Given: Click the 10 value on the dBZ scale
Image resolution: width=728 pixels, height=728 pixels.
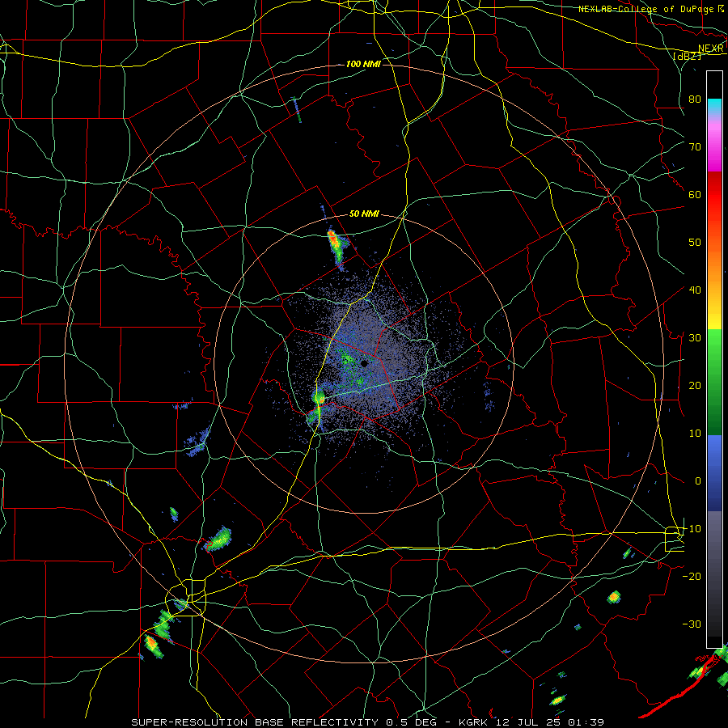Looking at the screenshot, I should point(695,434).
